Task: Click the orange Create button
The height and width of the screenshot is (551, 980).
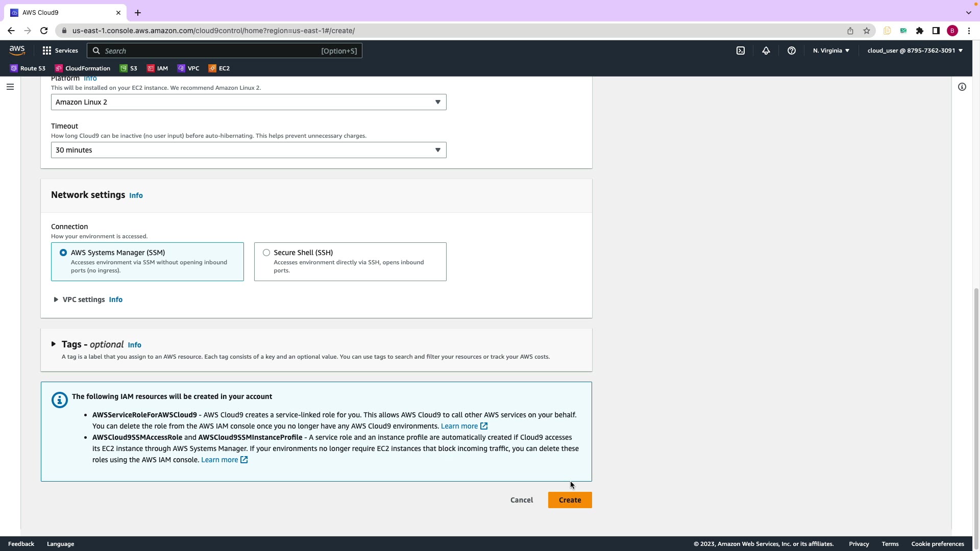Action: (x=570, y=500)
